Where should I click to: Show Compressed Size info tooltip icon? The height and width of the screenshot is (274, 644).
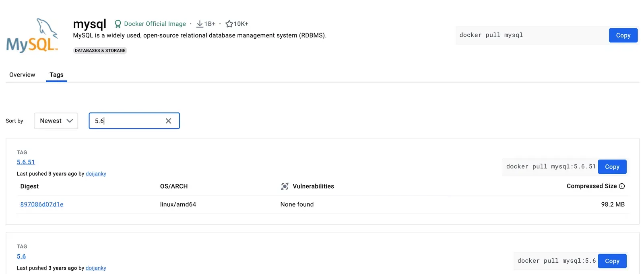[x=622, y=186]
